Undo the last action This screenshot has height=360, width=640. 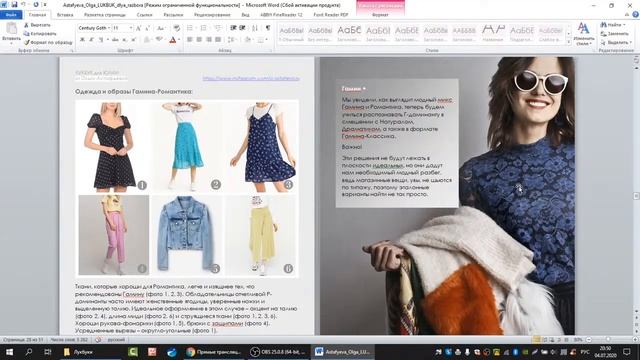(24, 4)
